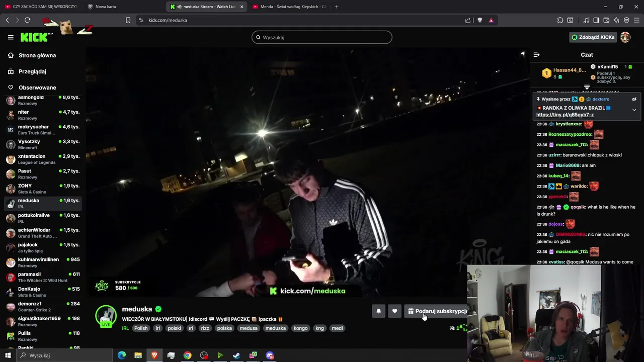Open Microsoft Edge from taskbar
644x362 pixels.
click(121, 355)
